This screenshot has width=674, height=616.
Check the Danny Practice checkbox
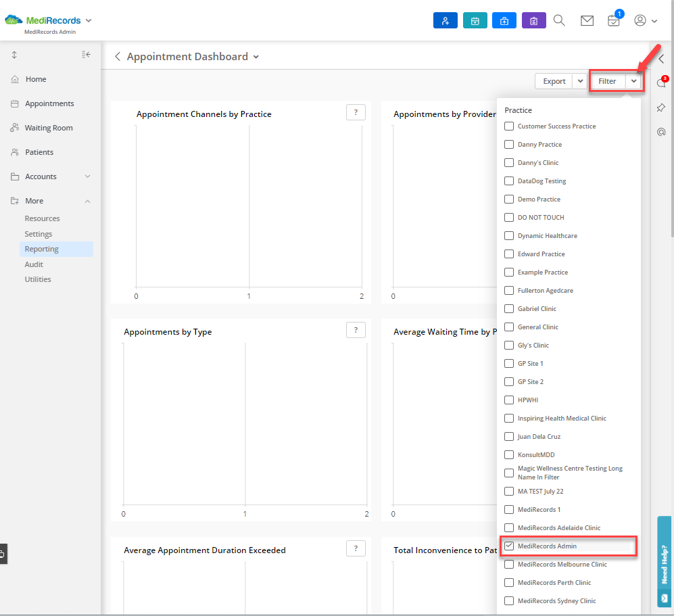(x=509, y=145)
